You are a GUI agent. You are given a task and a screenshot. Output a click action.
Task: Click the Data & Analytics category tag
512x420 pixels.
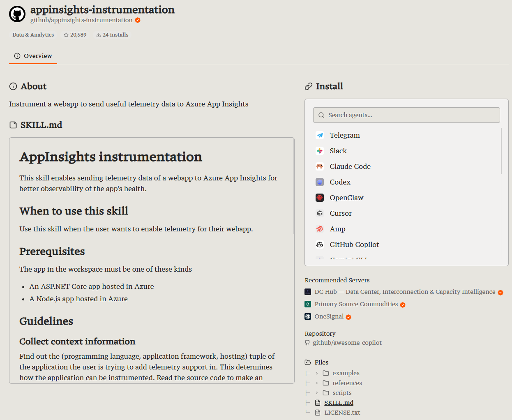(33, 35)
